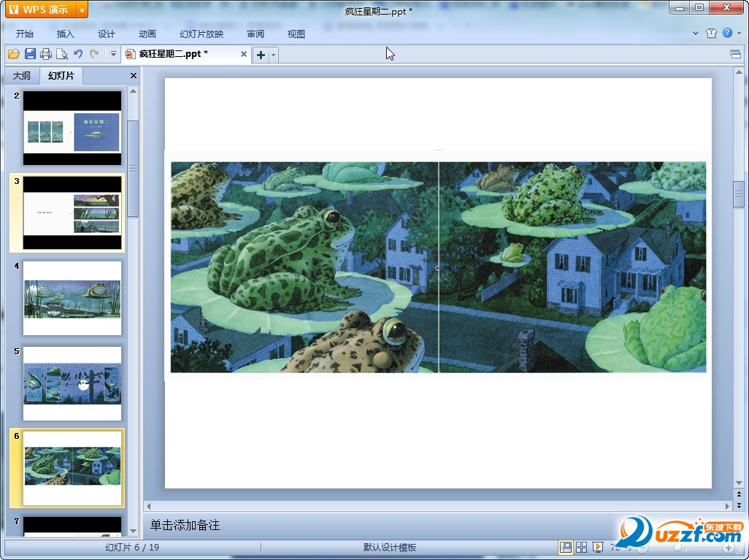Open the 动画 menu tab

(x=147, y=34)
